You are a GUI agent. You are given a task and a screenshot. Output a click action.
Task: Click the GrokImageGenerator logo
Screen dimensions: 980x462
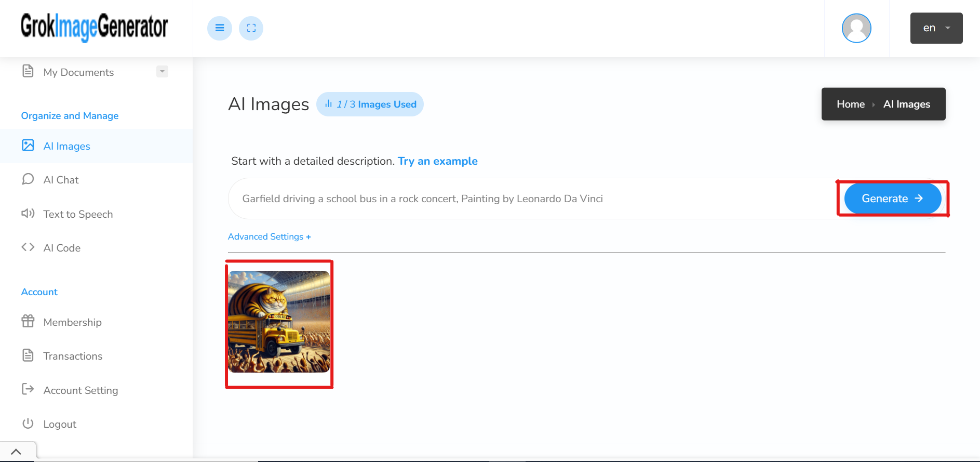(x=95, y=27)
